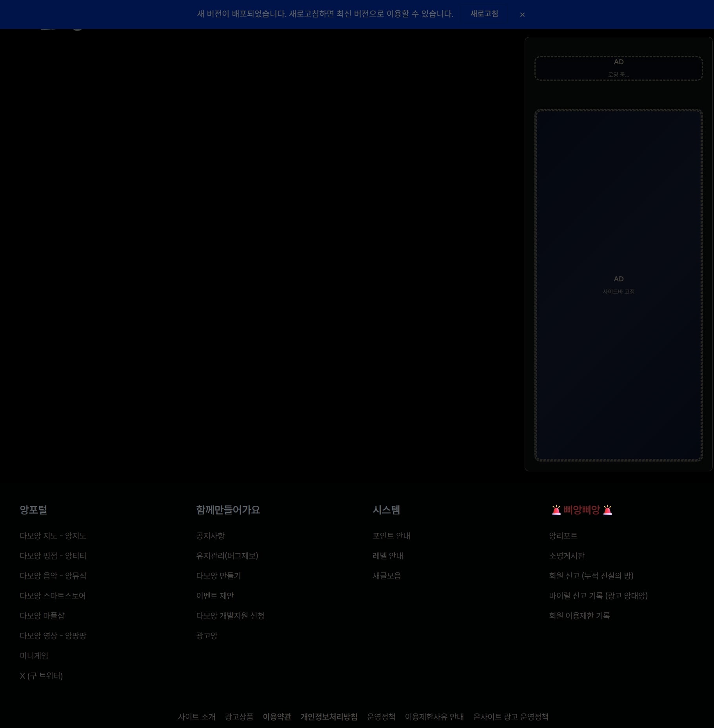Image resolution: width=714 pixels, height=728 pixels.
Task: Click the 새로고침 refresh button
Action: pos(484,14)
